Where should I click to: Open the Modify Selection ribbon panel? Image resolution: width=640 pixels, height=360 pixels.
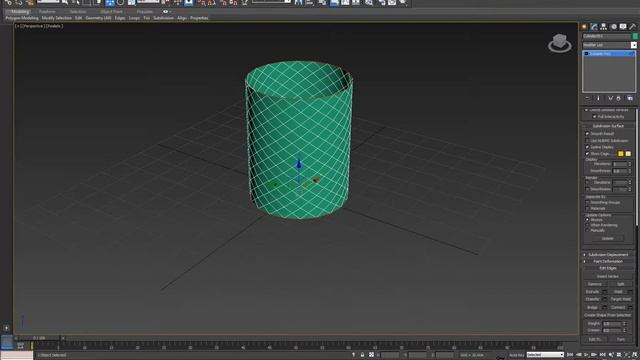pyautogui.click(x=57, y=18)
